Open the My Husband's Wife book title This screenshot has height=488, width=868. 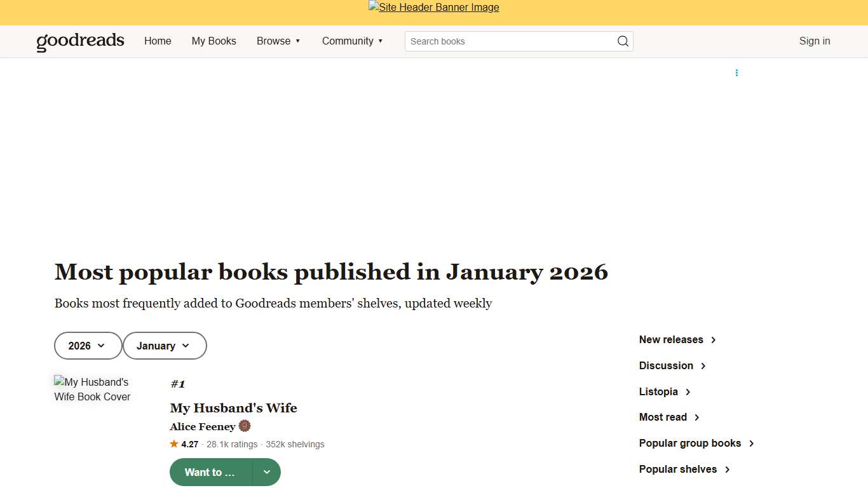pos(233,408)
